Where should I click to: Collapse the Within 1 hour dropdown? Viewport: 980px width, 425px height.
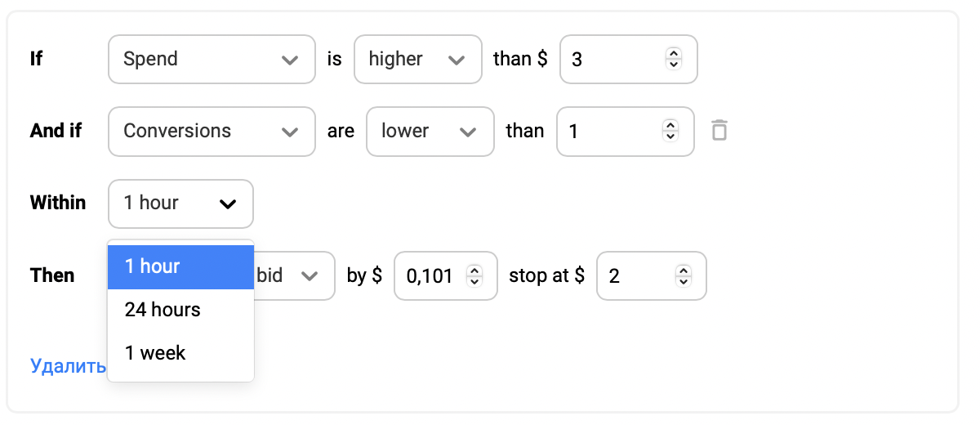180,204
